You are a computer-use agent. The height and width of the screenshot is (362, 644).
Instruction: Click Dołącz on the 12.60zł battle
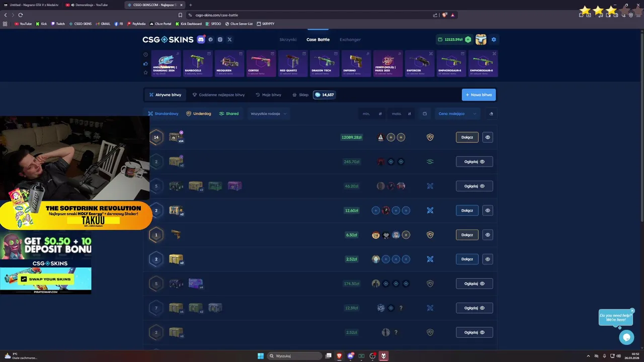coord(467,210)
